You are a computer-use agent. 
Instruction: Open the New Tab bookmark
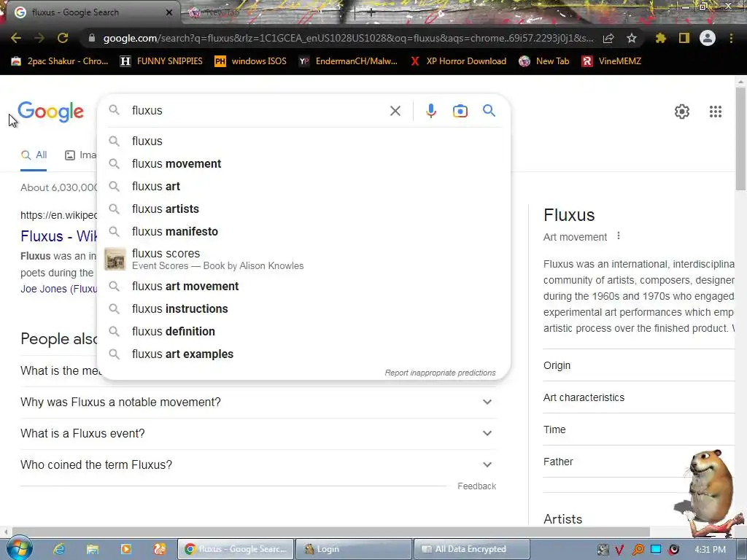click(x=544, y=61)
